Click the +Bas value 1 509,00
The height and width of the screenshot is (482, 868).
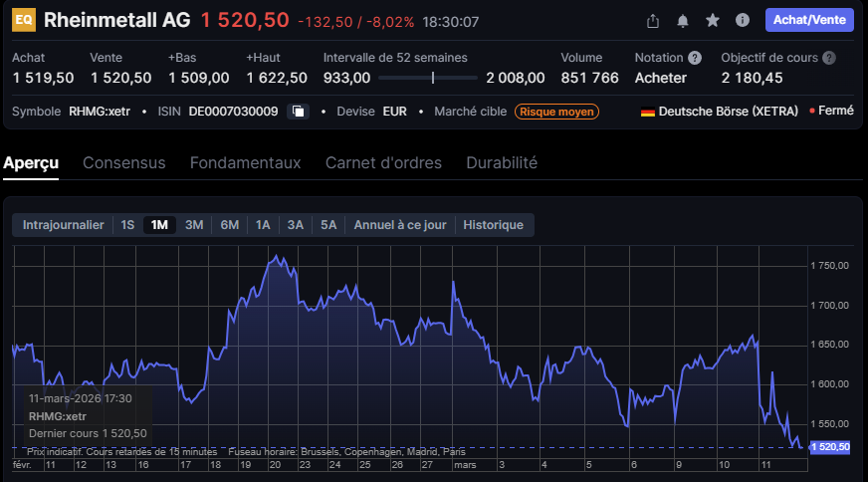tap(199, 78)
